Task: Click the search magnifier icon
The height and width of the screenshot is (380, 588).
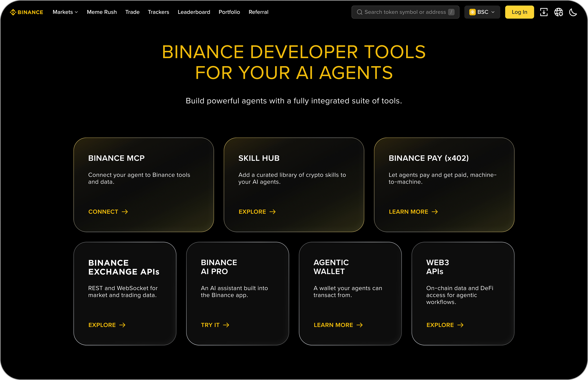Action: 360,12
